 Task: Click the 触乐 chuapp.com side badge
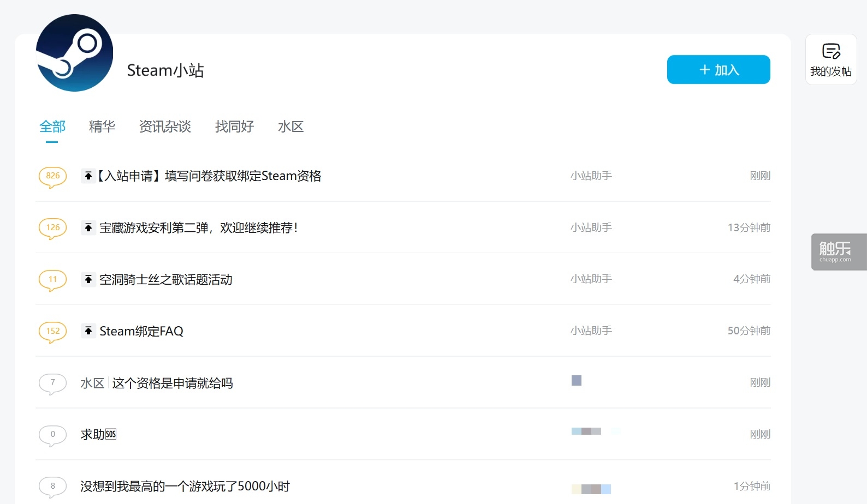(839, 252)
